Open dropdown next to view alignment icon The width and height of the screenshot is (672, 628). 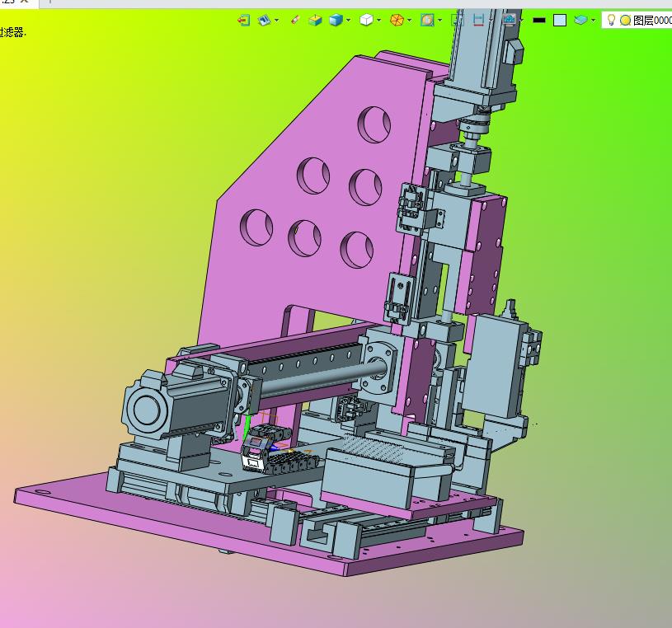pyautogui.click(x=276, y=20)
